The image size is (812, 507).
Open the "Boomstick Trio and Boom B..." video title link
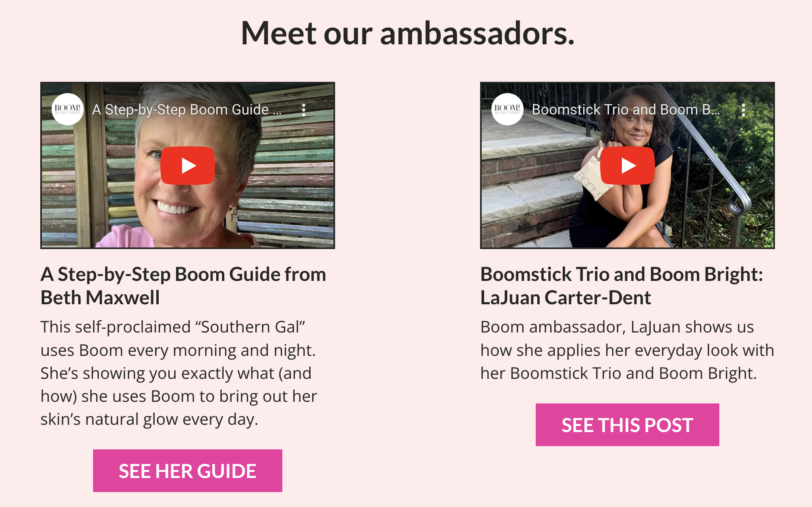625,110
